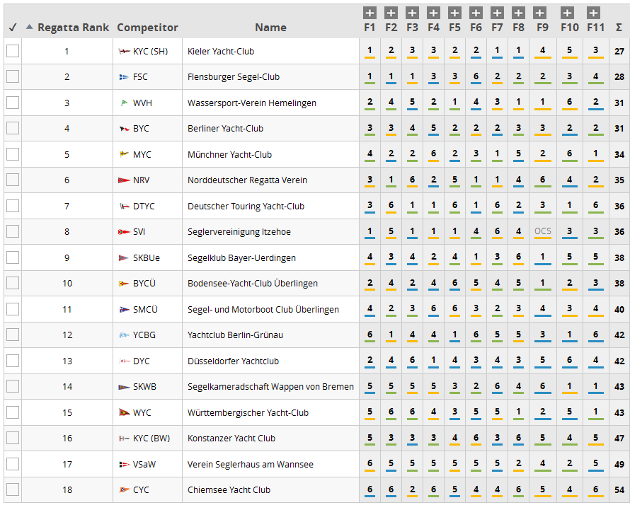630x505 pixels.
Task: Click the DTYC club flag icon
Action: click(124, 206)
